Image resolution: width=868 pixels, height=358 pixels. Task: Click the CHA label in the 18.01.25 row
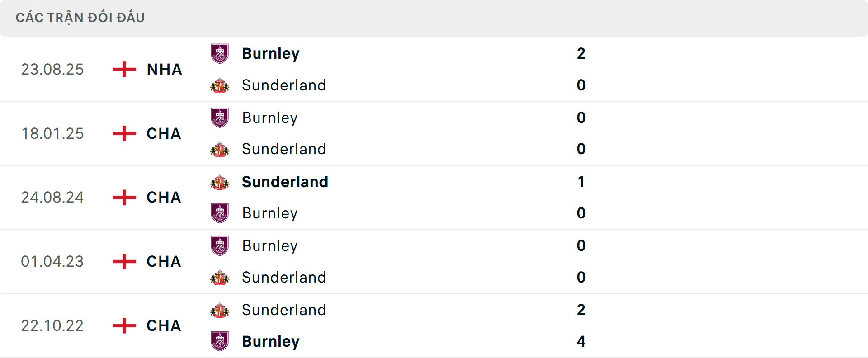[163, 133]
